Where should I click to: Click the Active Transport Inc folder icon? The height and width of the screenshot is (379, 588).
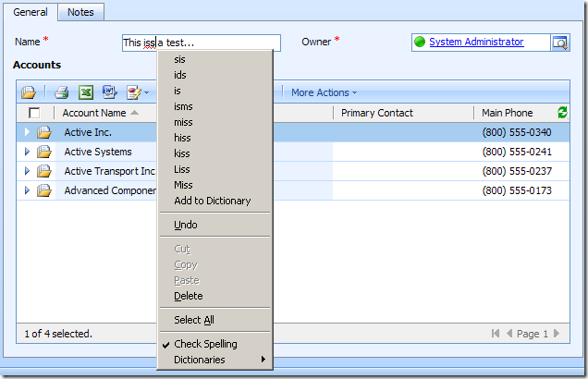(x=43, y=171)
